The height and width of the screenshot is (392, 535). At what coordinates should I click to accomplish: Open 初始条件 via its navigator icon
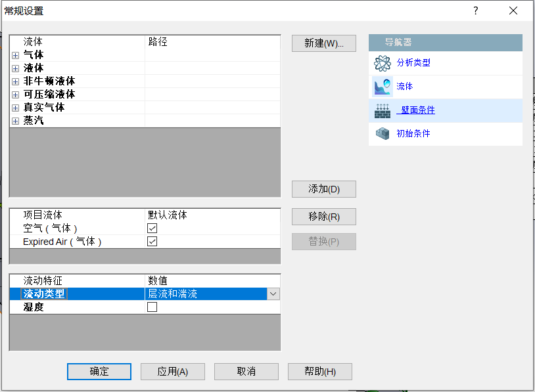pos(383,133)
